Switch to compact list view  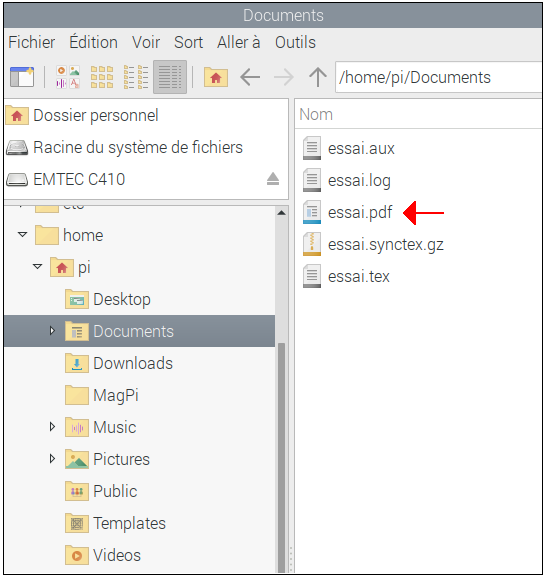[x=136, y=77]
